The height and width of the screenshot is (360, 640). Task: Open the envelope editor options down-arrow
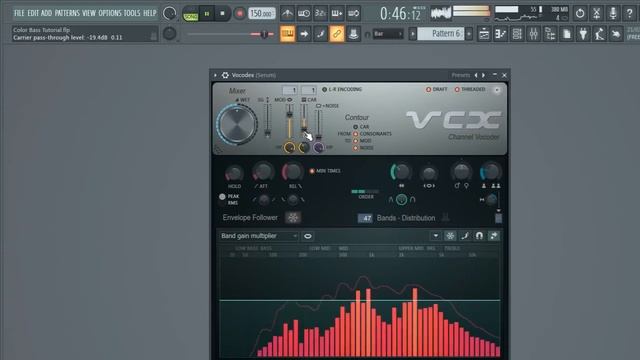pos(436,236)
